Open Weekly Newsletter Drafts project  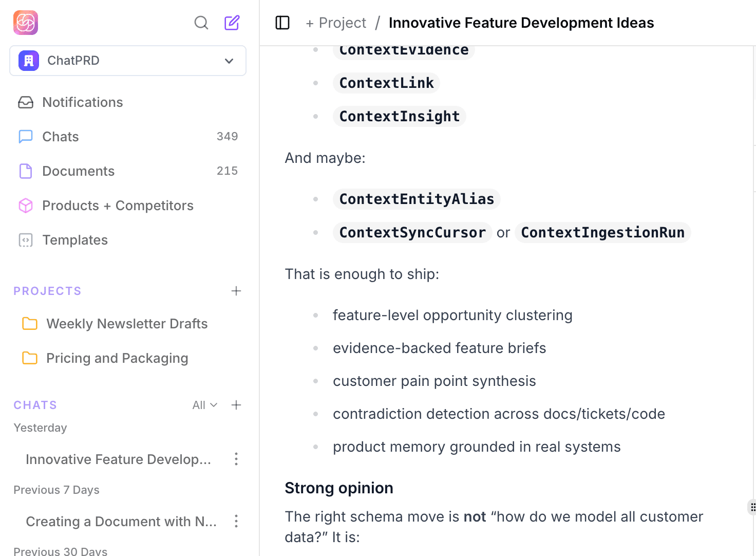[x=128, y=324]
